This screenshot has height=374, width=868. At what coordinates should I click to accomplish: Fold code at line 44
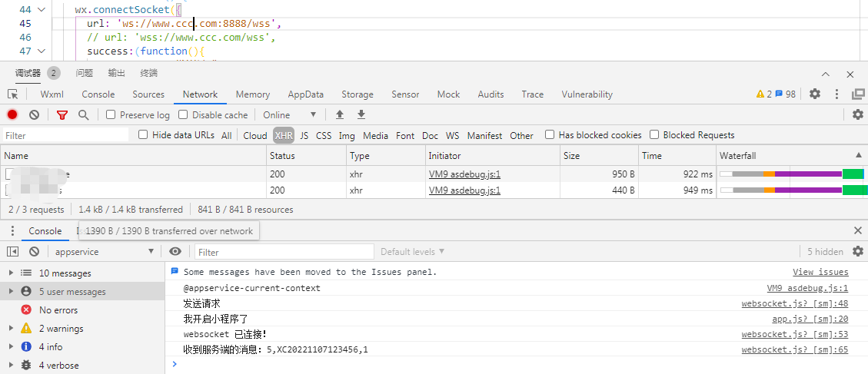[41, 9]
